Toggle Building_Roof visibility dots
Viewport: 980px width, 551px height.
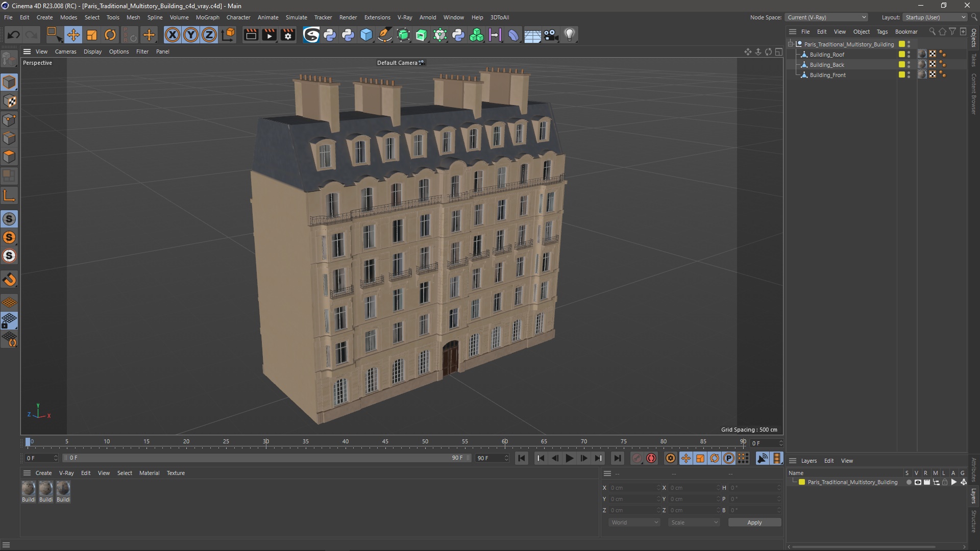tap(909, 55)
